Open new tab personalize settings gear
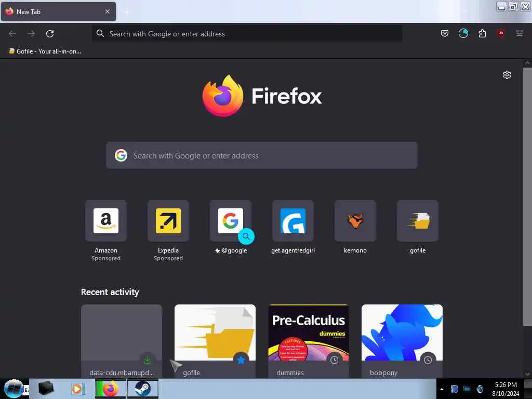Screen dimensions: 532x399 click(507, 75)
